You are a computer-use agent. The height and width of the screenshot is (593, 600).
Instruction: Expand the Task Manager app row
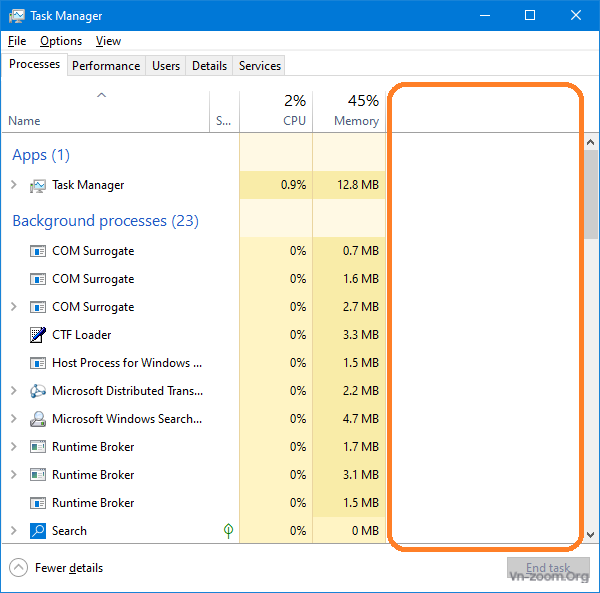pos(14,185)
